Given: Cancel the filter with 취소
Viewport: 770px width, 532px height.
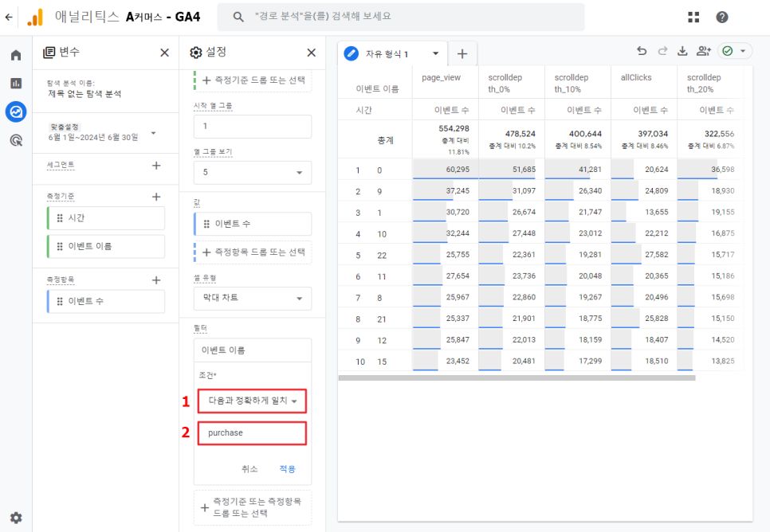Looking at the screenshot, I should 249,469.
